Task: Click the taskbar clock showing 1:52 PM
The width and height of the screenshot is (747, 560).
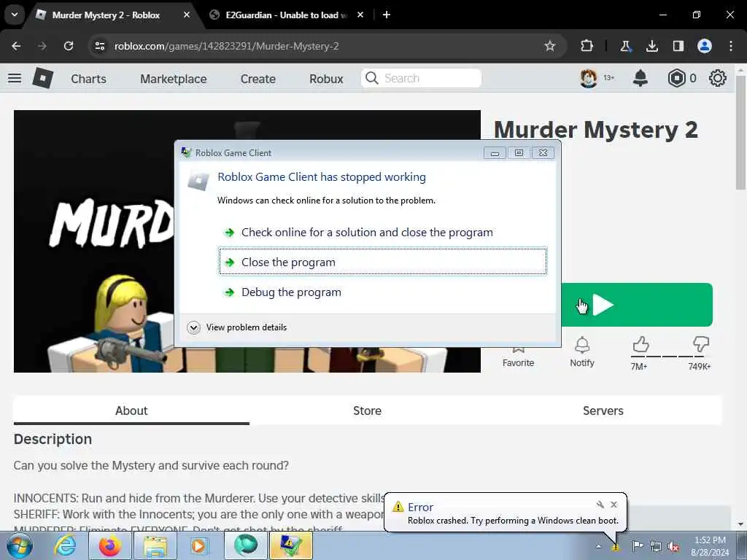Action: [x=710, y=545]
